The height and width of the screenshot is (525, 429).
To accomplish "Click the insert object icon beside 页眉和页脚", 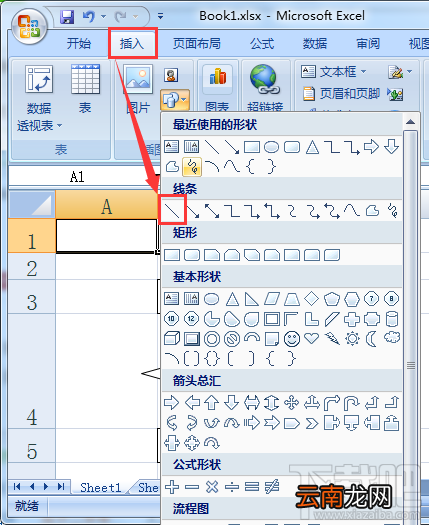I will point(395,94).
